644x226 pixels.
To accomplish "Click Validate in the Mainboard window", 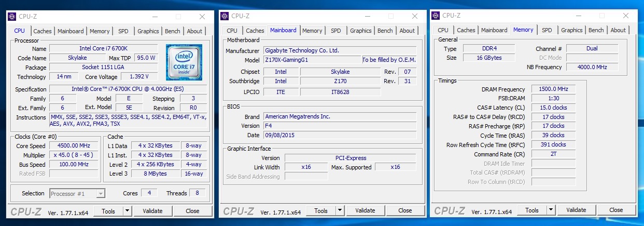I will pos(365,210).
